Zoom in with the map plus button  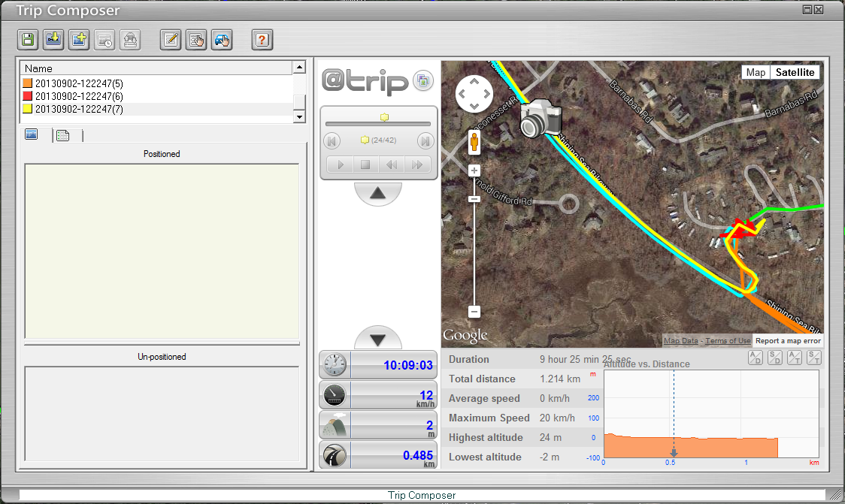tap(474, 171)
